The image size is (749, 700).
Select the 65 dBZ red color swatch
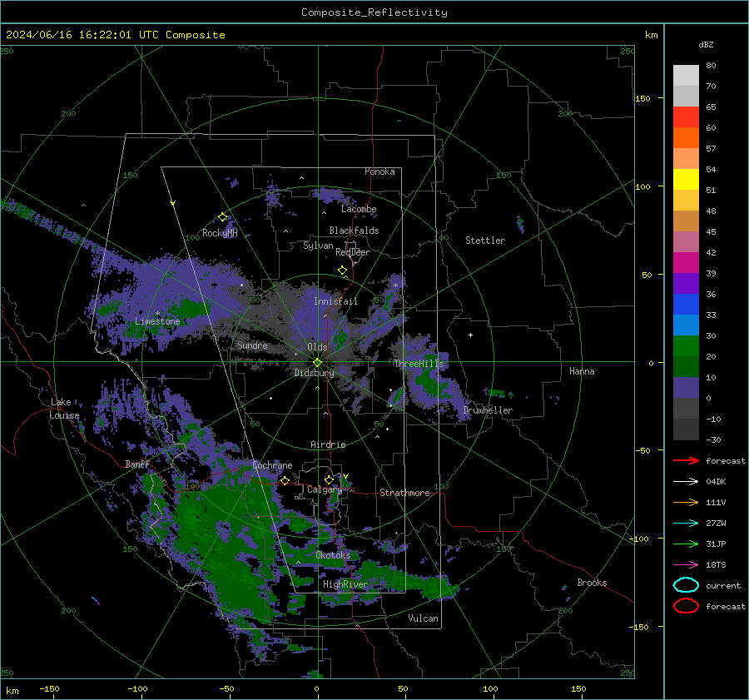(686, 117)
